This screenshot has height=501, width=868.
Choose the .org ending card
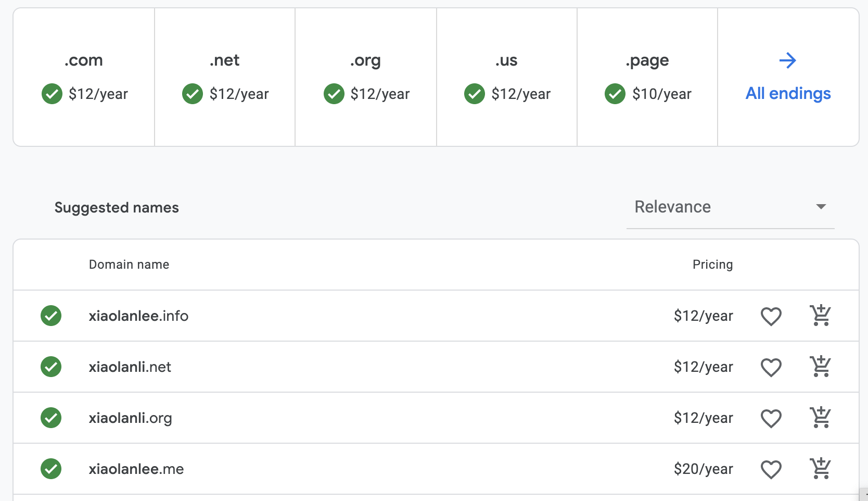[x=366, y=77]
